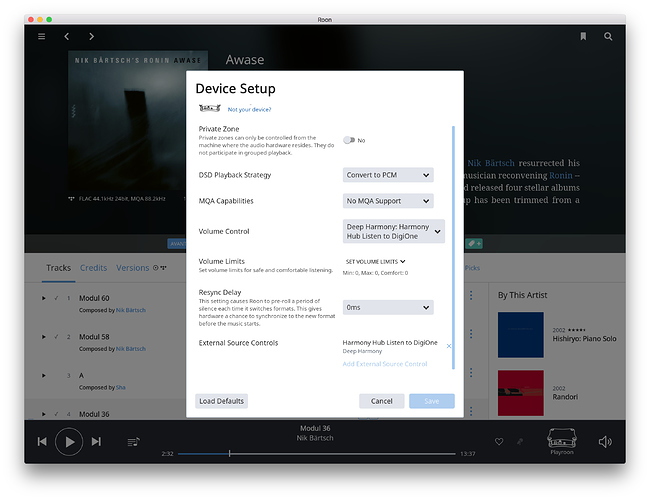Click the device image in Device Setup
The height and width of the screenshot is (500, 651).
point(210,108)
